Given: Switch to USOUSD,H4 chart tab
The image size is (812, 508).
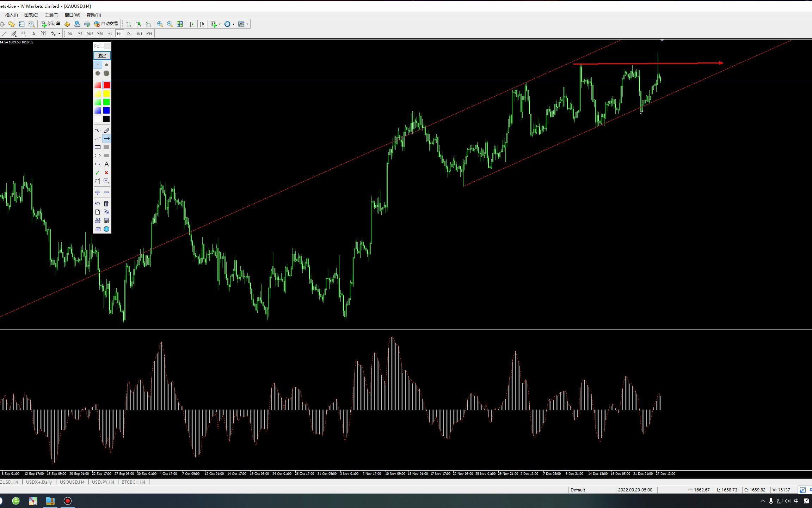Looking at the screenshot, I should click(72, 482).
